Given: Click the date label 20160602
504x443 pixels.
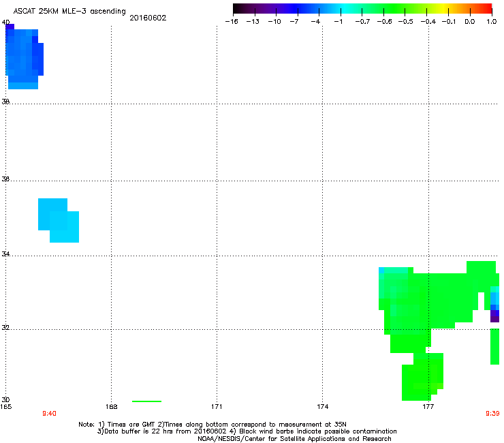Looking at the screenshot, I should pos(148,18).
